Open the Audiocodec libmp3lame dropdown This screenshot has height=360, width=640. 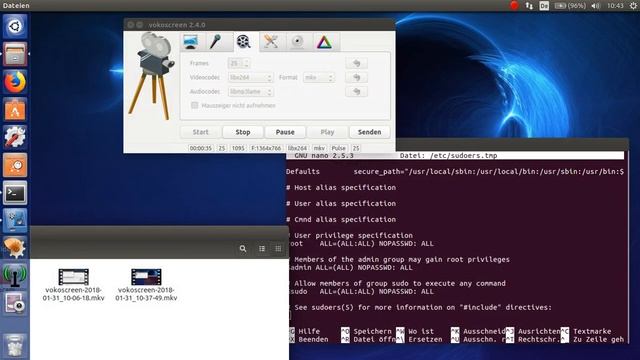(x=250, y=92)
